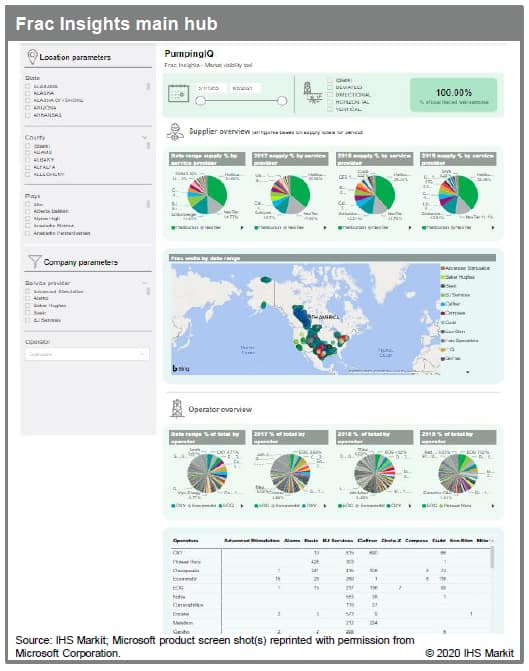
Task: Click the 100.00% wells sampled card
Action: point(454,95)
